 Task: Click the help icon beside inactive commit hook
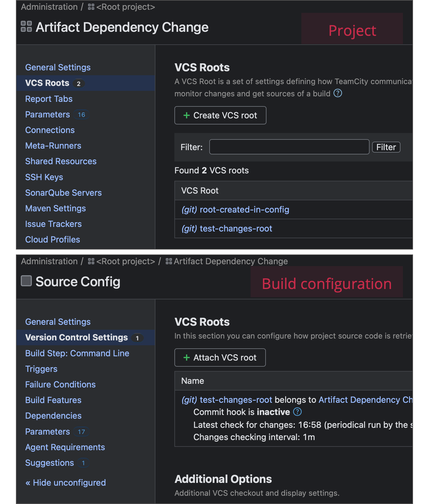point(296,412)
